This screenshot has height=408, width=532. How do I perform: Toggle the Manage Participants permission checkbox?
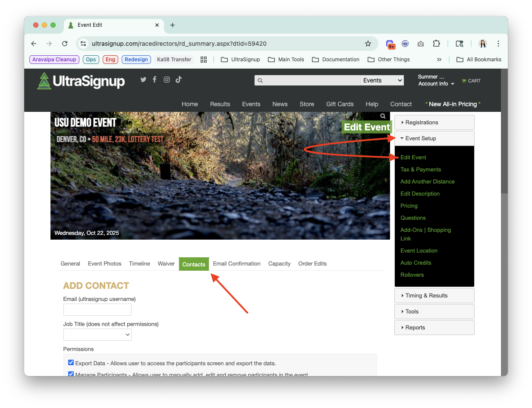tap(71, 374)
